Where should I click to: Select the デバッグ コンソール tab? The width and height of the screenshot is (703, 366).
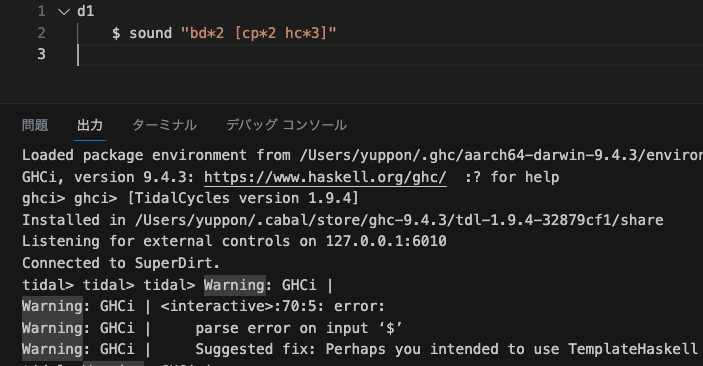[x=286, y=125]
